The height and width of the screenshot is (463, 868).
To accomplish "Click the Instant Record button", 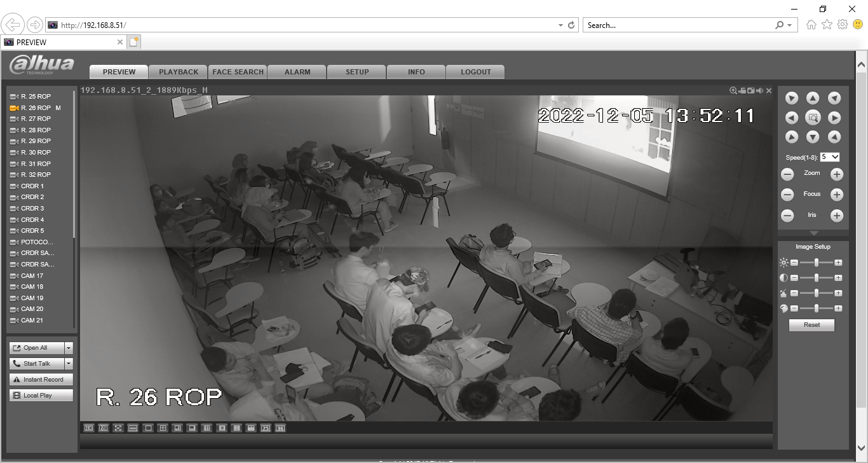I will (x=41, y=379).
